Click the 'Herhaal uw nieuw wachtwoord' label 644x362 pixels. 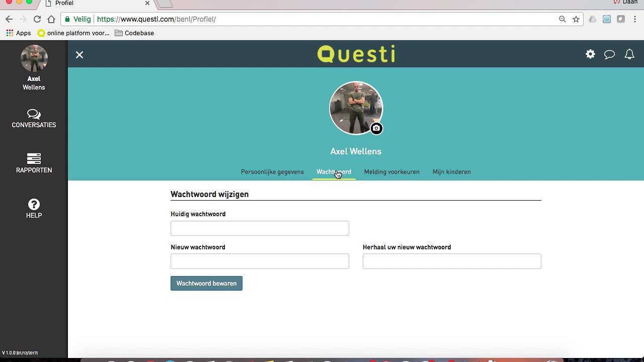point(407,247)
